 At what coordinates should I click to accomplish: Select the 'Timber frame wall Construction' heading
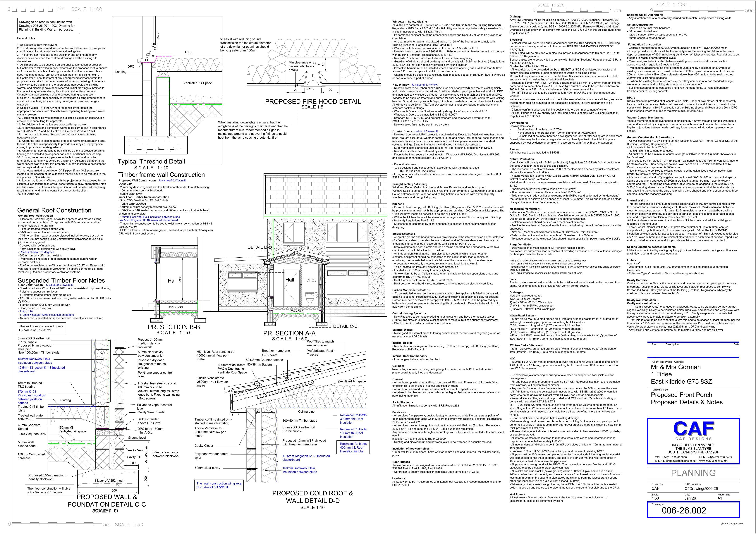click(161, 175)
